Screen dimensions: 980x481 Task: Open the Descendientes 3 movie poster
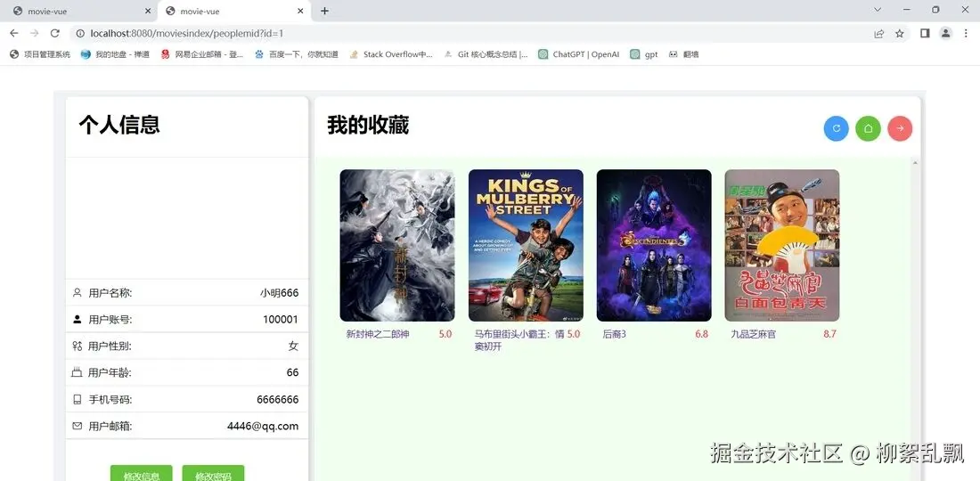tap(654, 246)
